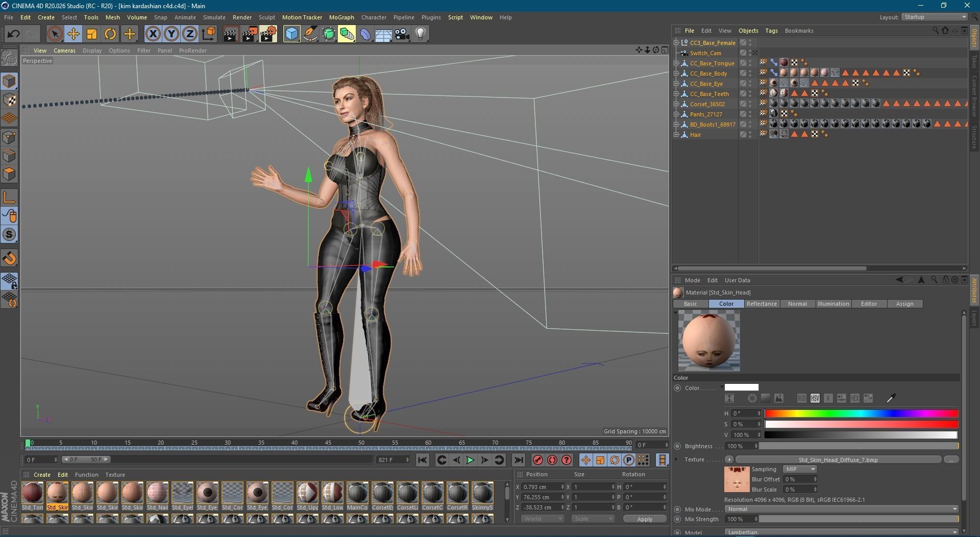This screenshot has height=537, width=980.
Task: Open the Layout Startup dropdown
Action: [x=934, y=17]
